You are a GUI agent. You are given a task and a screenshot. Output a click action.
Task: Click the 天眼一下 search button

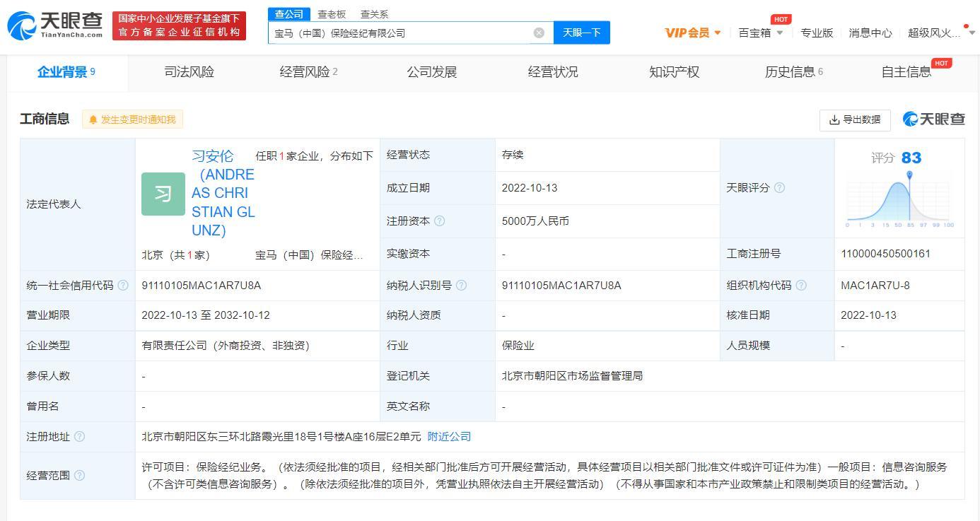pos(581,33)
